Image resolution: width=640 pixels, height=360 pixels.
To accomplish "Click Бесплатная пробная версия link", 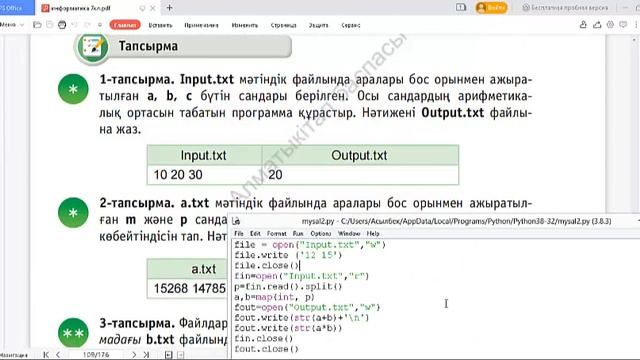I will [565, 7].
